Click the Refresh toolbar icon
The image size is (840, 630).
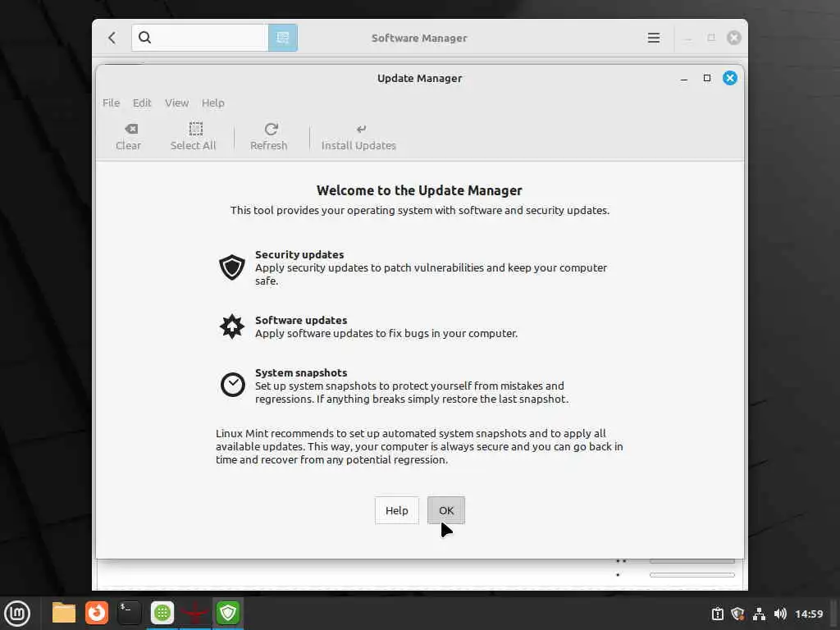[271, 129]
